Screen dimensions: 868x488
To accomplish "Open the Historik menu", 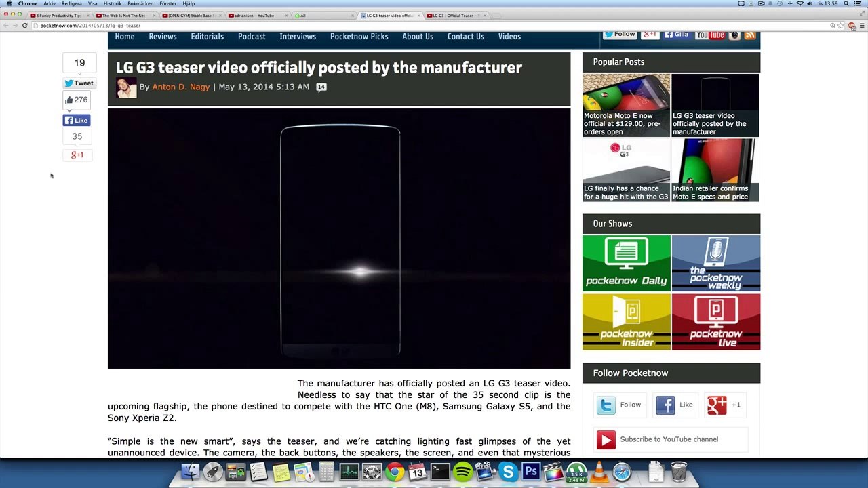I will [113, 3].
